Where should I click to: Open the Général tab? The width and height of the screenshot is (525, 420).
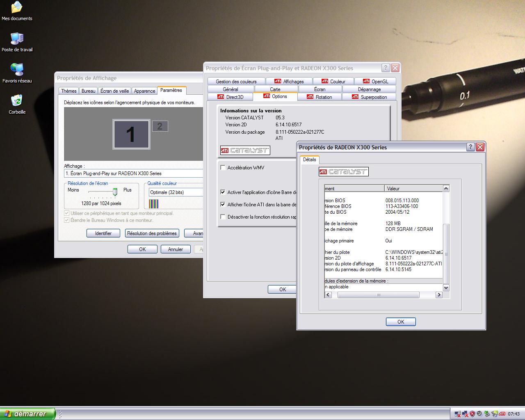click(x=231, y=89)
